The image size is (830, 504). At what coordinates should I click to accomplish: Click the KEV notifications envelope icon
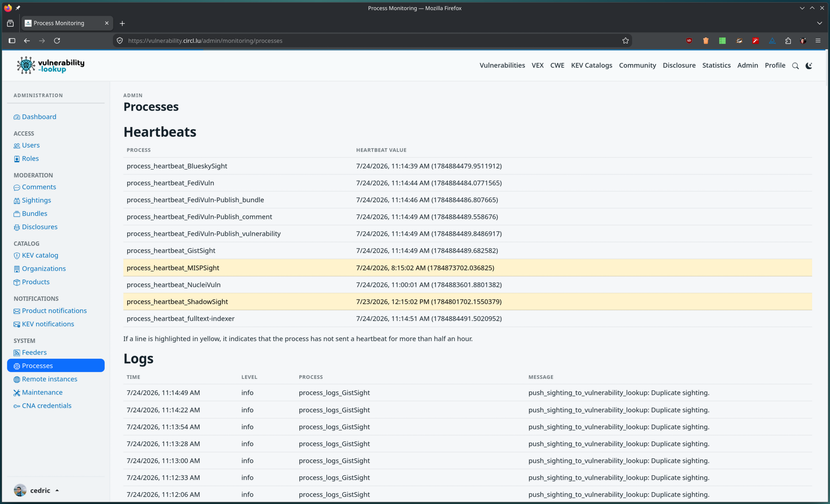[17, 324]
